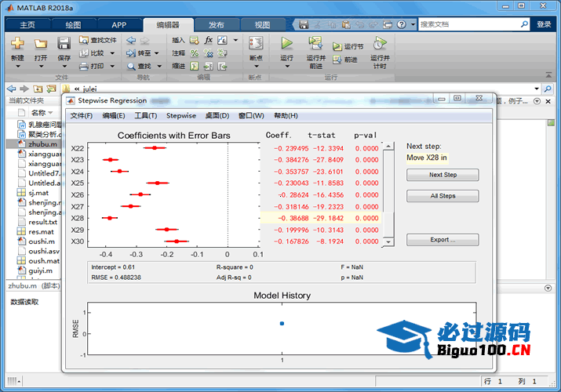Image resolution: width=561 pixels, height=392 pixels.
Task: Switch to the APP tab
Action: 118,24
